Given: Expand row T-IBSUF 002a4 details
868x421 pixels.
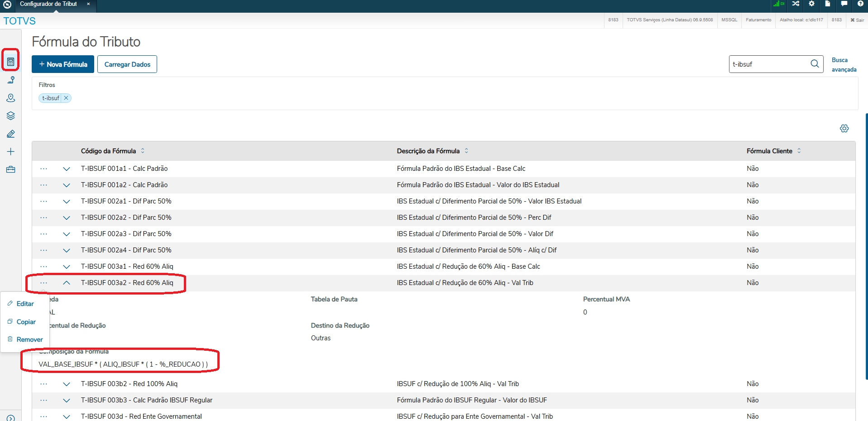Looking at the screenshot, I should tap(67, 251).
